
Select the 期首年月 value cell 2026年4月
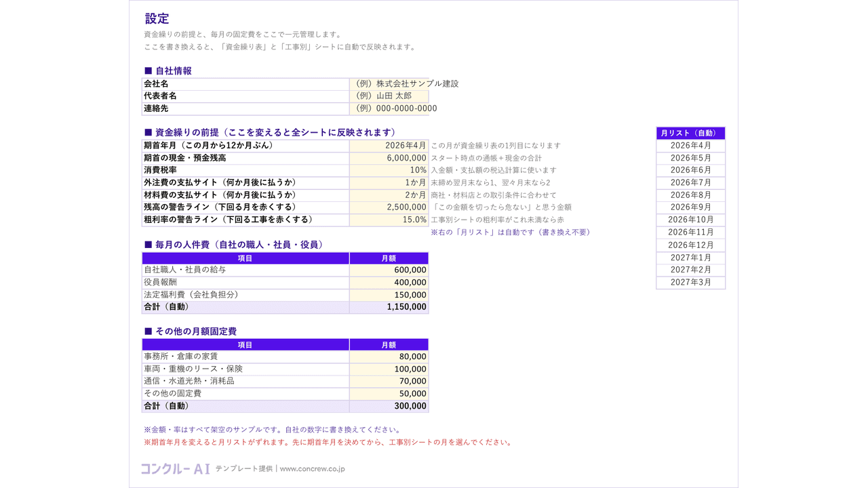(389, 146)
